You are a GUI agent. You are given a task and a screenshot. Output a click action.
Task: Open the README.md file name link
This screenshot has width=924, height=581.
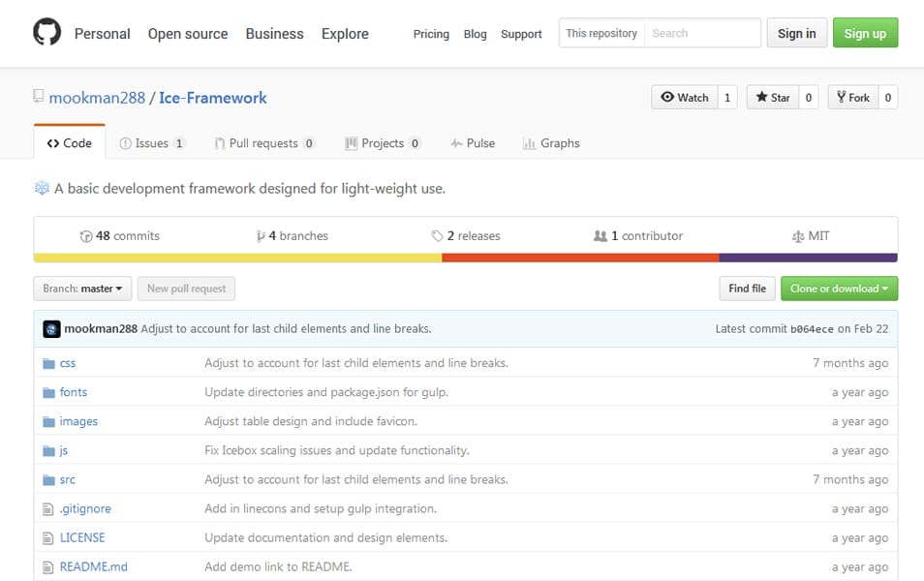(x=94, y=566)
